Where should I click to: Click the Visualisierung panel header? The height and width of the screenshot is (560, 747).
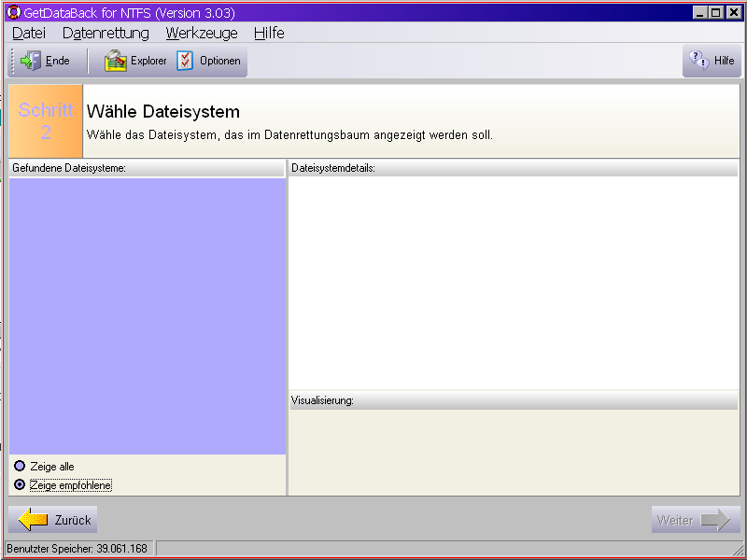tap(513, 400)
